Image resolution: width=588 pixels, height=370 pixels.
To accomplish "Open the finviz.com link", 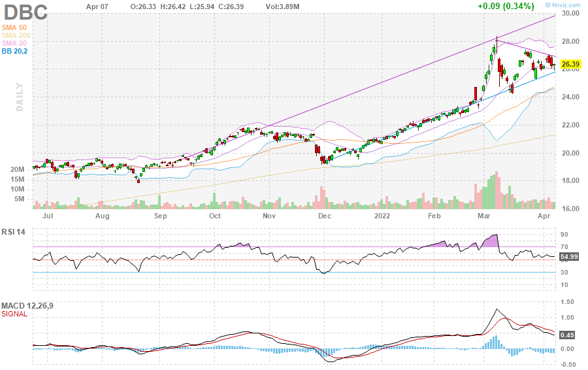I will (563, 5).
